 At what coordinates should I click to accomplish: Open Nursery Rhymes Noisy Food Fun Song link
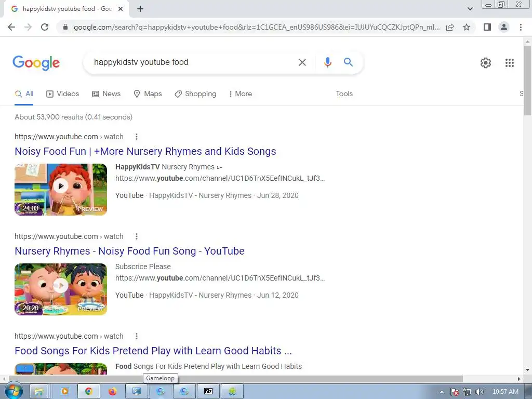129,251
